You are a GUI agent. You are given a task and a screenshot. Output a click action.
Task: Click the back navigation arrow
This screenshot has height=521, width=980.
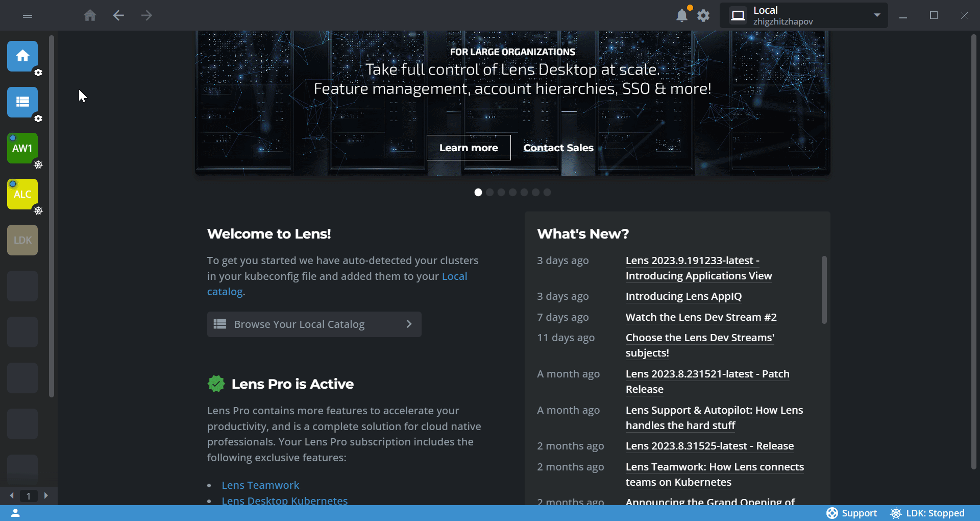118,15
